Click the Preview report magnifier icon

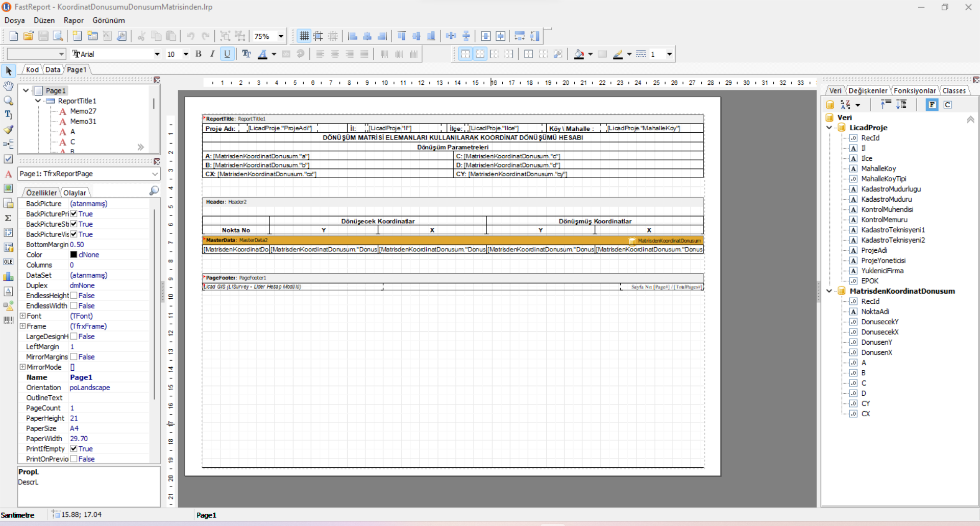click(x=58, y=36)
